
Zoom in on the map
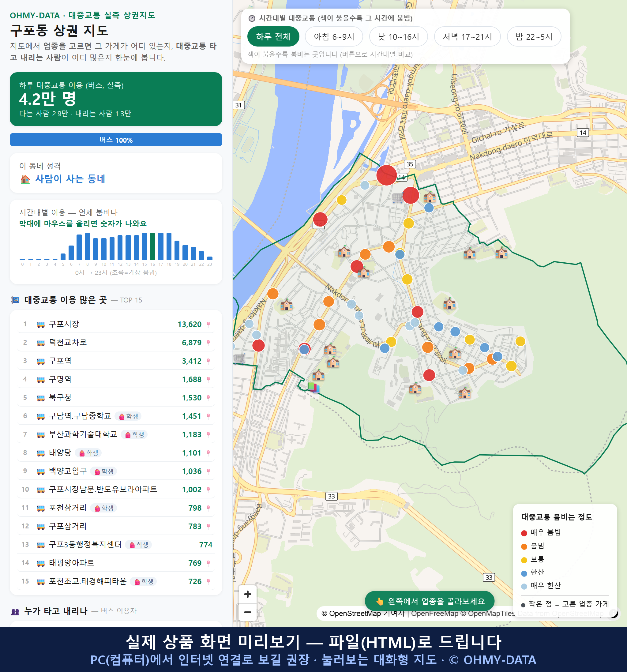coord(247,594)
